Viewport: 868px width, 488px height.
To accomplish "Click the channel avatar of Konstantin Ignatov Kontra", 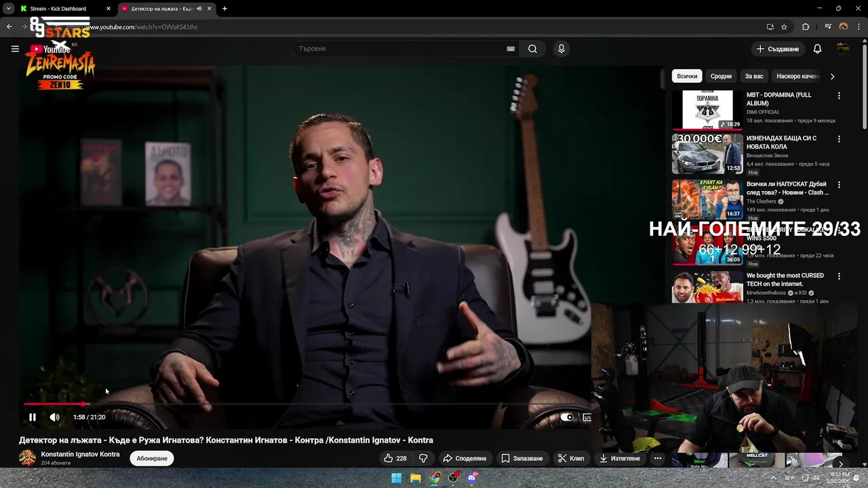I will [x=27, y=458].
